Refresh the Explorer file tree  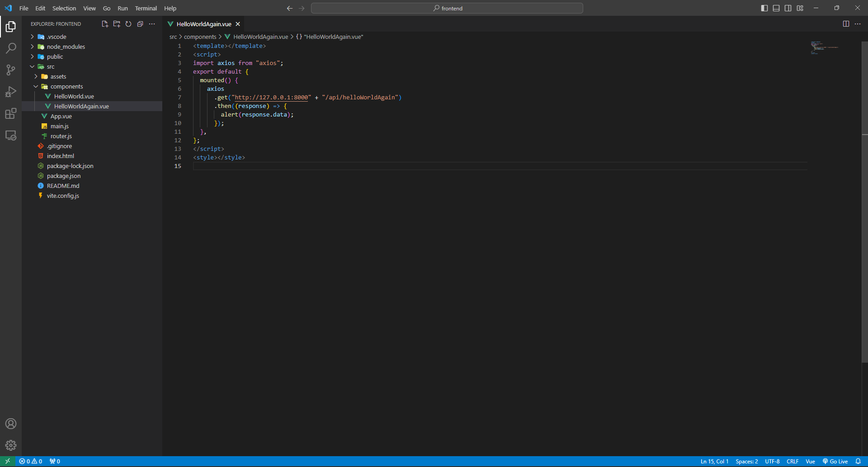click(128, 24)
